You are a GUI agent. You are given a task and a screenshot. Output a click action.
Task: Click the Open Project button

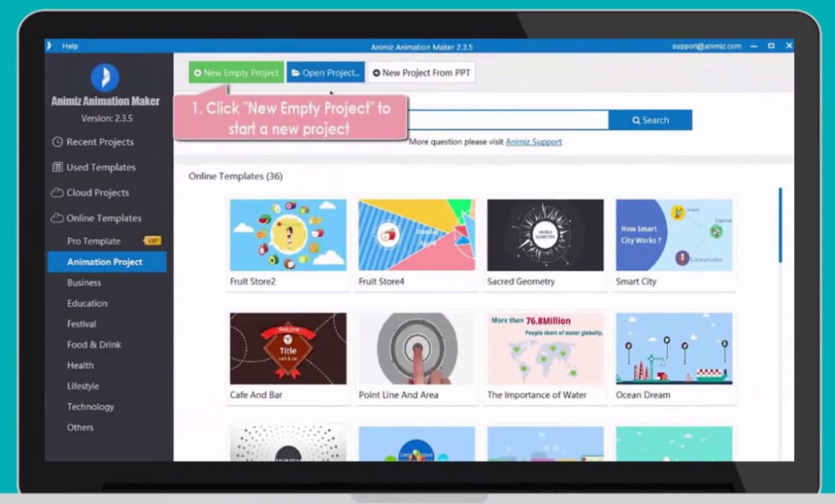click(325, 73)
